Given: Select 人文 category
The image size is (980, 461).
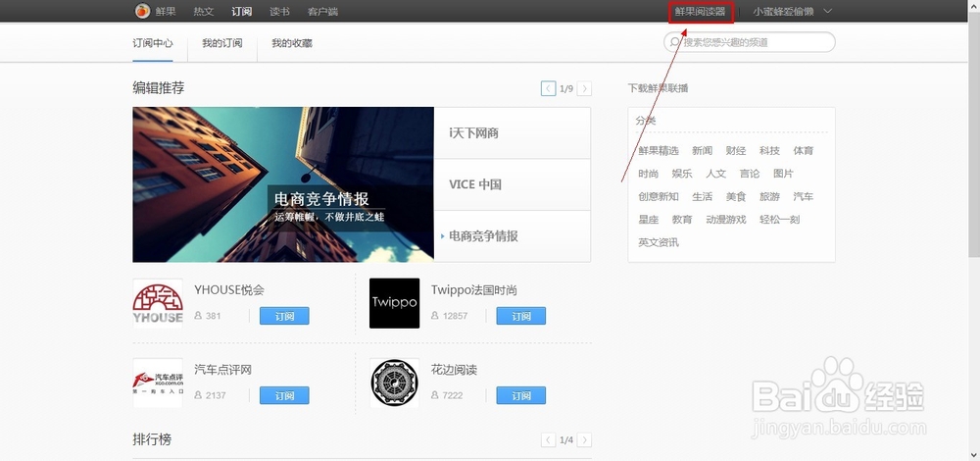Looking at the screenshot, I should click(715, 174).
